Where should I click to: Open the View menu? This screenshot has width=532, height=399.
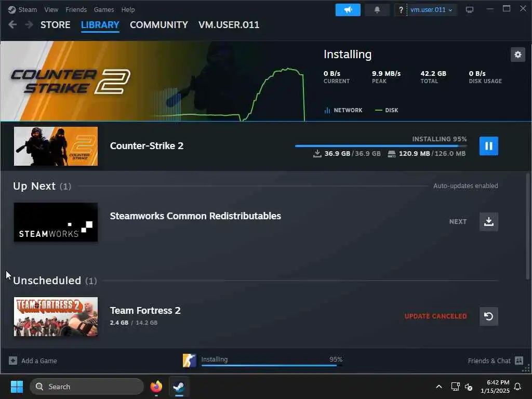[x=51, y=9]
